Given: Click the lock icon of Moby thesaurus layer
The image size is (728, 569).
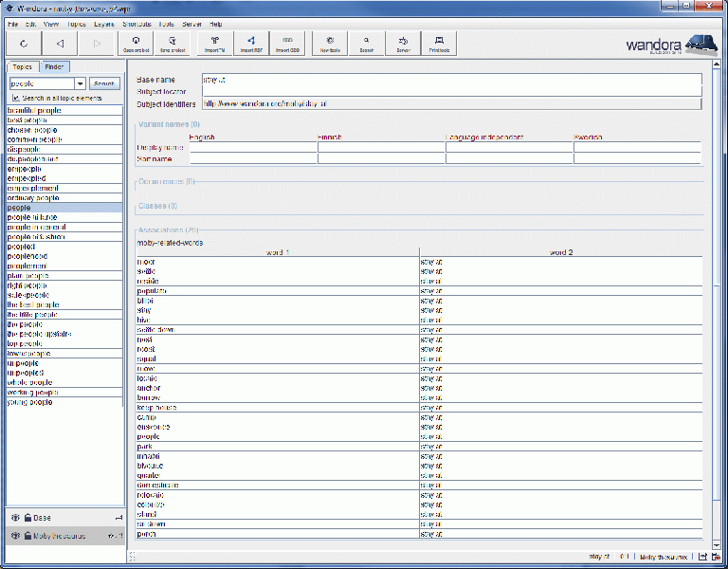Looking at the screenshot, I should 27,536.
